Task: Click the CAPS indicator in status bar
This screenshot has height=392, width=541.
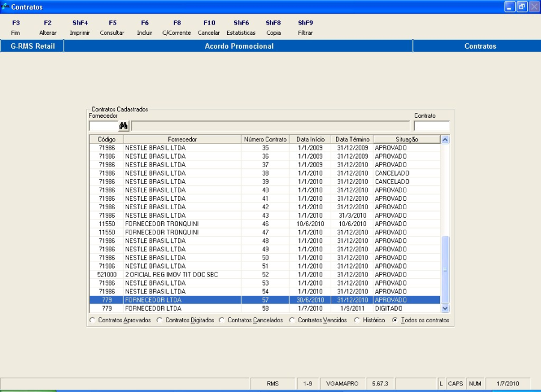Action: (x=456, y=384)
